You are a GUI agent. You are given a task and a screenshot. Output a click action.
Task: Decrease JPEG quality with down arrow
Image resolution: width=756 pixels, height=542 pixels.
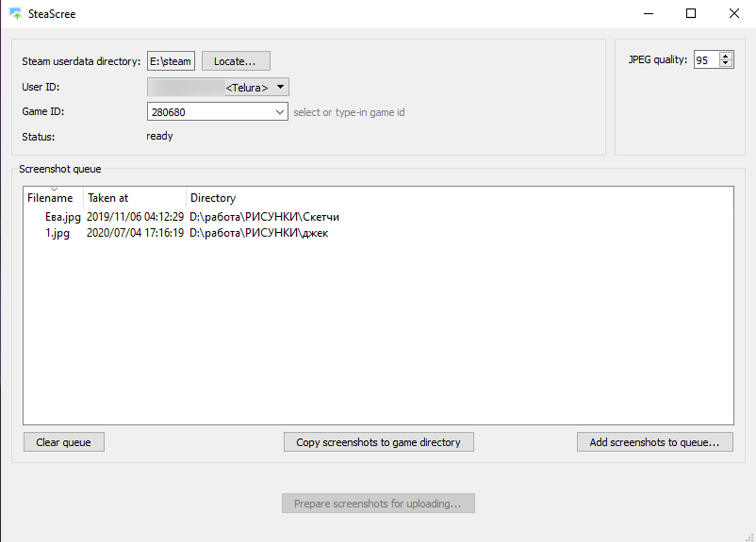(x=726, y=63)
